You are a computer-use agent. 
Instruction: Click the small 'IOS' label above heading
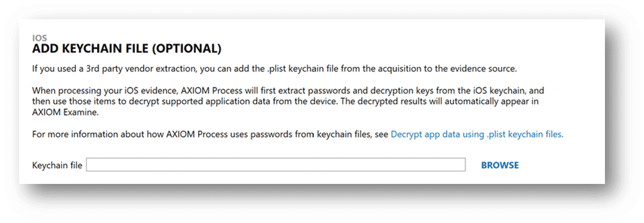pyautogui.click(x=40, y=38)
